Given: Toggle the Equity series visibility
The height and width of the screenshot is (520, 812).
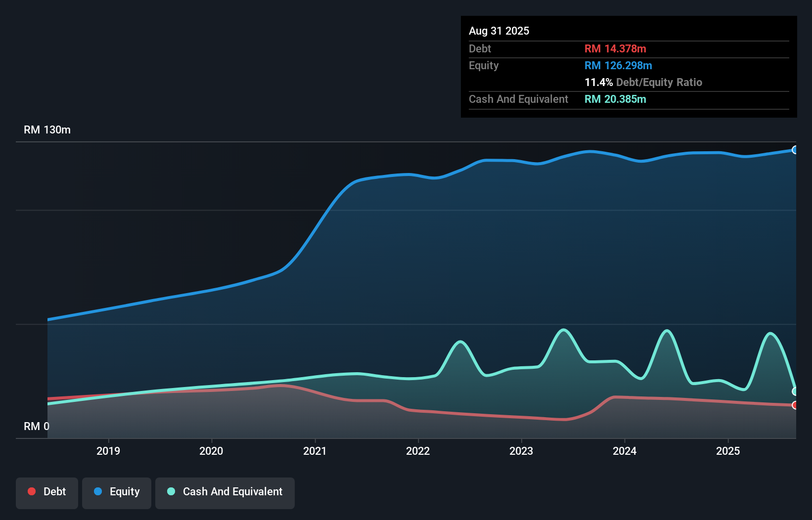Looking at the screenshot, I should (x=117, y=492).
